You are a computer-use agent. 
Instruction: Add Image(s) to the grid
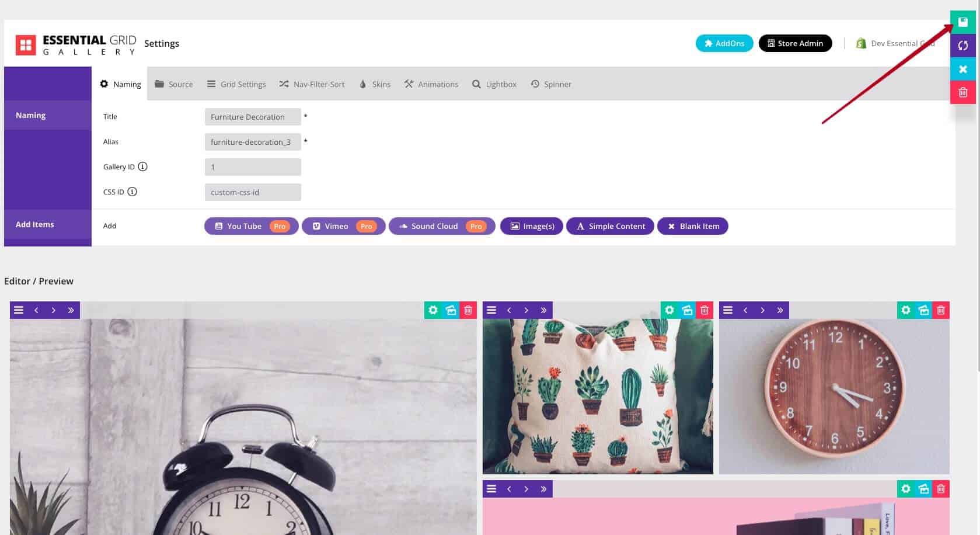tap(532, 226)
